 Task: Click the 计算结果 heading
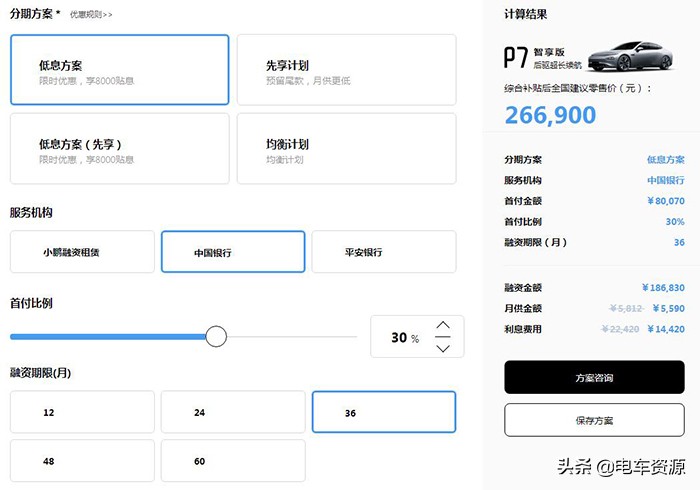[525, 14]
